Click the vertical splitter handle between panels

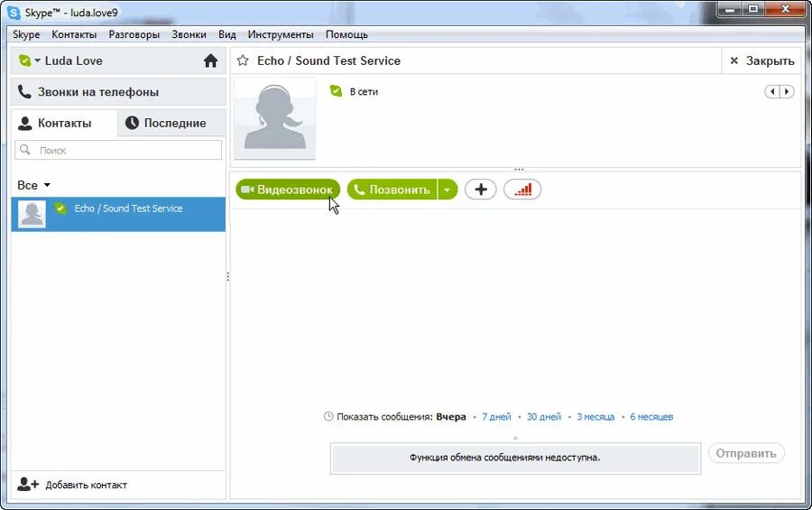click(x=228, y=277)
